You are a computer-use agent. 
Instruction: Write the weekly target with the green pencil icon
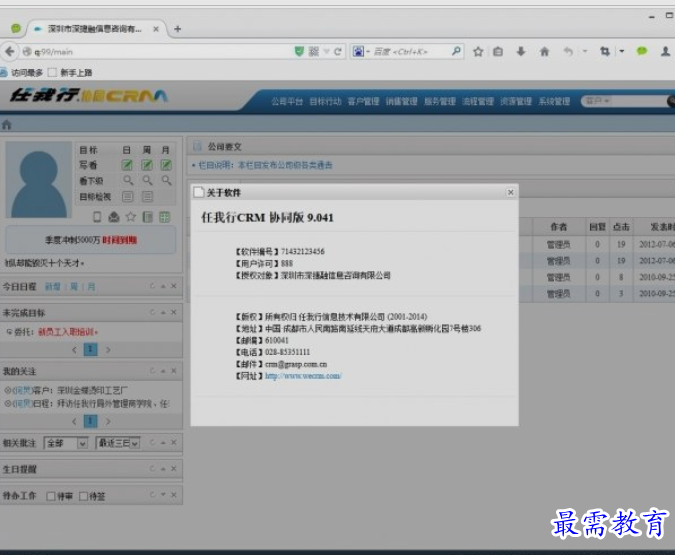coord(147,164)
